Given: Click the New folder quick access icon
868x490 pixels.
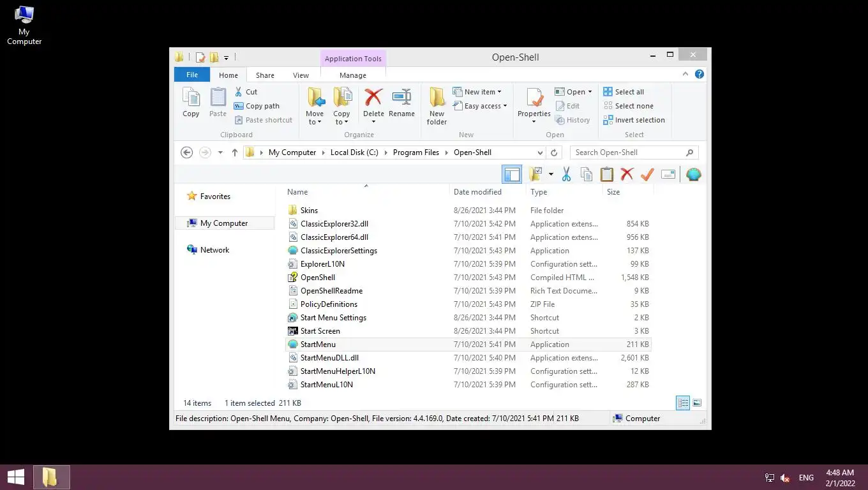Looking at the screenshot, I should 214,57.
